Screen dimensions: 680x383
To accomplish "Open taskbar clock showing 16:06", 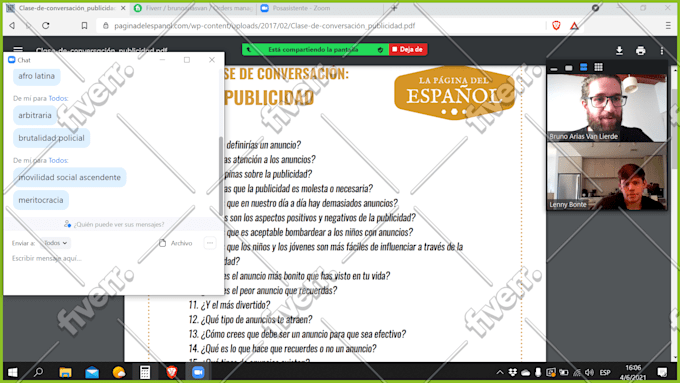I will [x=633, y=372].
